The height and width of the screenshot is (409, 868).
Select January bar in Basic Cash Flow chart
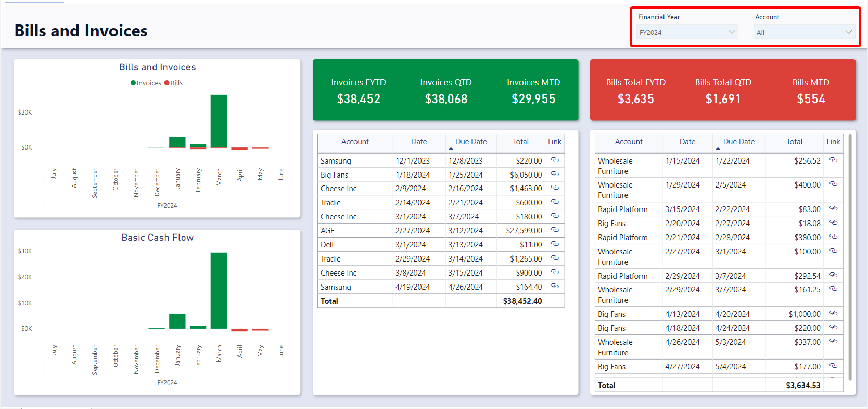tap(177, 321)
